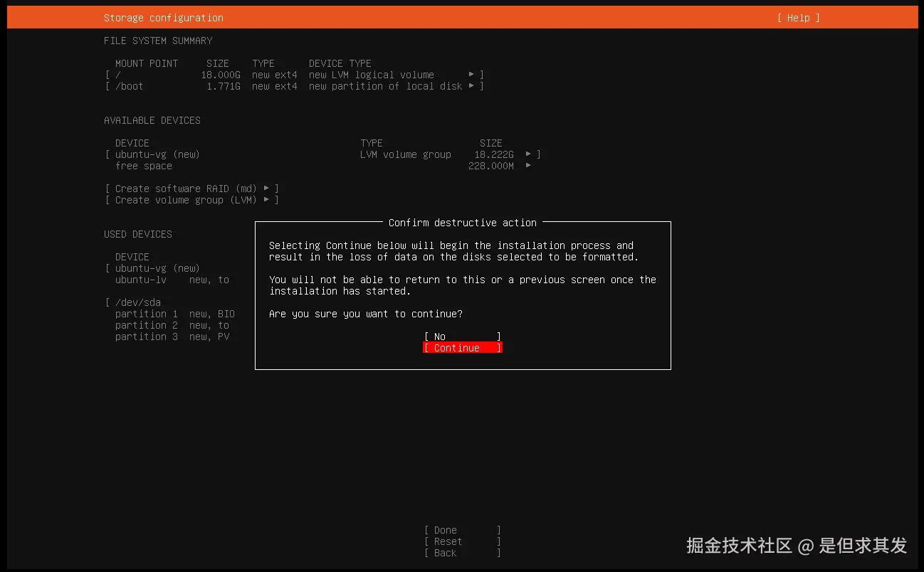The width and height of the screenshot is (924, 572).
Task: Click the Storage configuration title bar
Action: click(163, 18)
